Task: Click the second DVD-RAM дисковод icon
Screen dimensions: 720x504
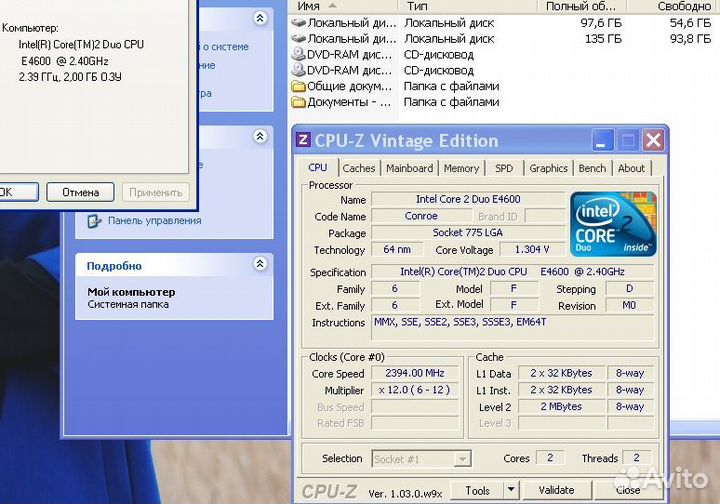Action: (298, 70)
